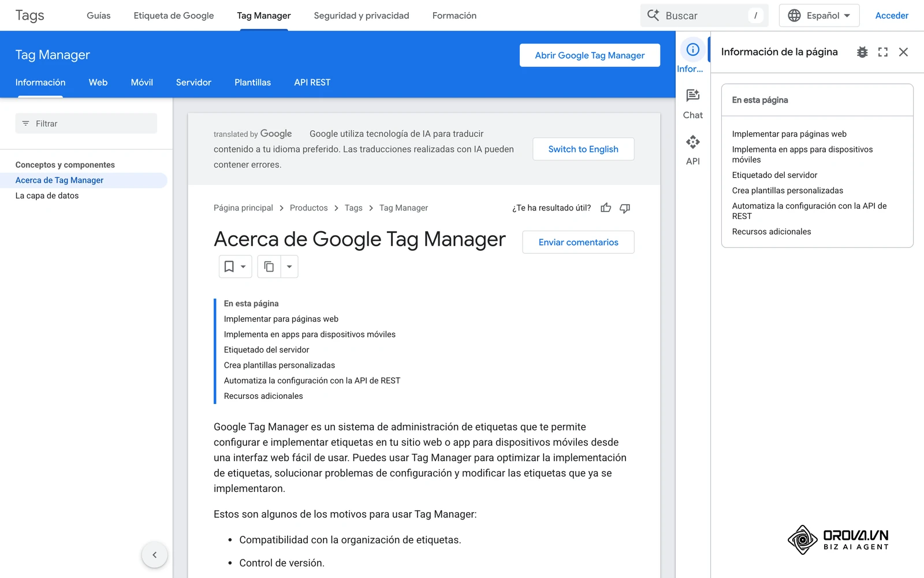Click the Tags breadcrumb link

click(x=353, y=208)
